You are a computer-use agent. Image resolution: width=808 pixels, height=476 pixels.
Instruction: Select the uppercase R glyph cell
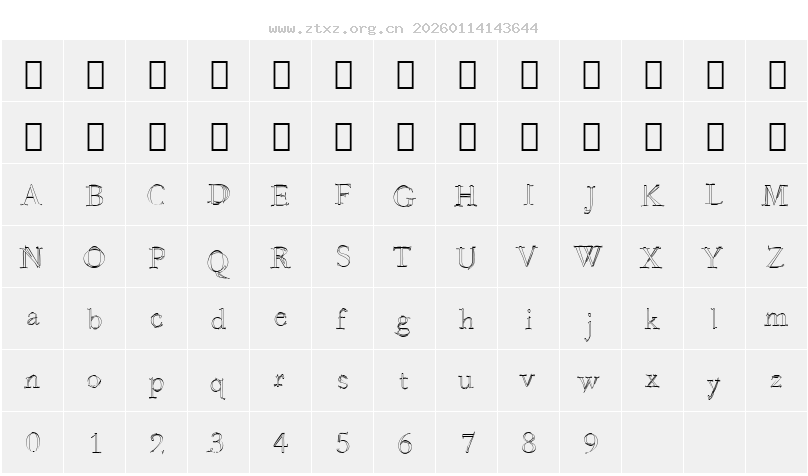pyautogui.click(x=281, y=257)
